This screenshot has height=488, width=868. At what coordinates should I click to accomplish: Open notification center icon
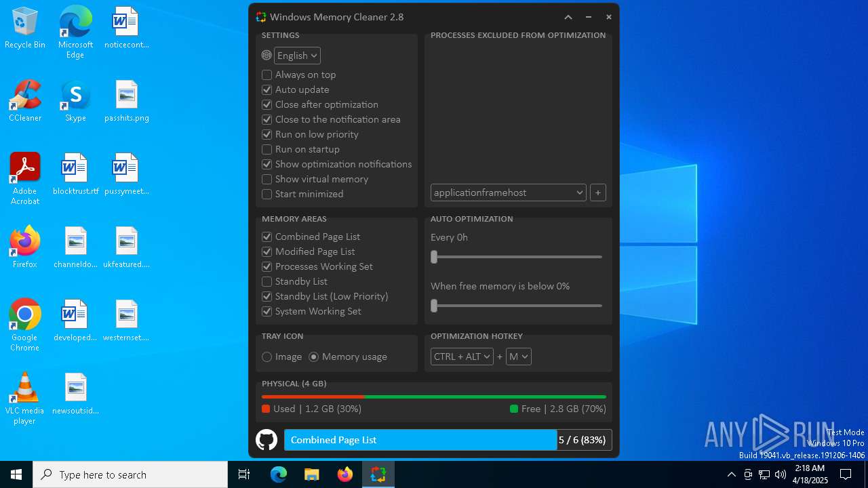[846, 474]
